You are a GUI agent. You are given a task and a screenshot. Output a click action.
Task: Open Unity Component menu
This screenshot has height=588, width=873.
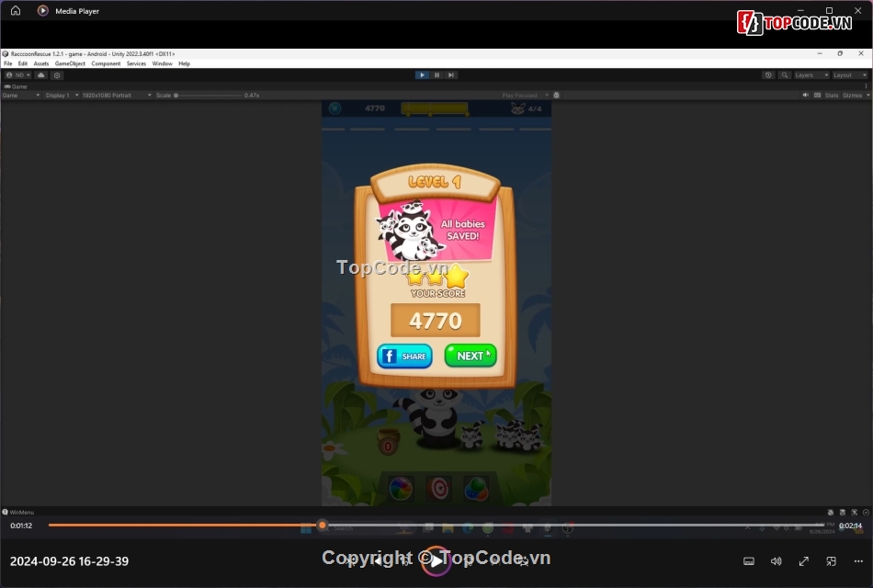click(106, 63)
